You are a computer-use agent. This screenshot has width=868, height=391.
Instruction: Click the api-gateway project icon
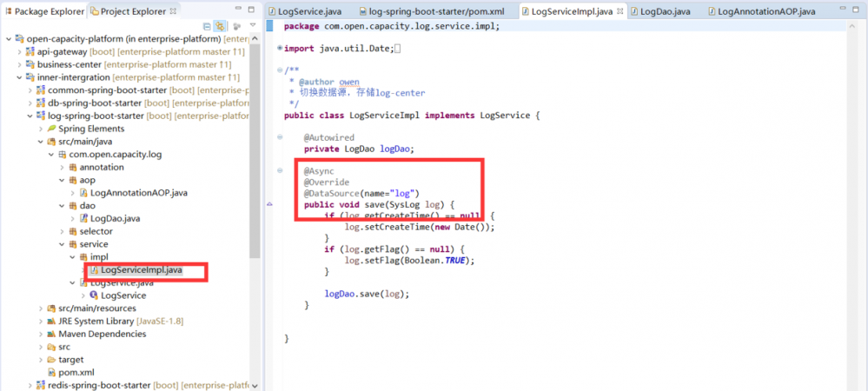pos(30,52)
